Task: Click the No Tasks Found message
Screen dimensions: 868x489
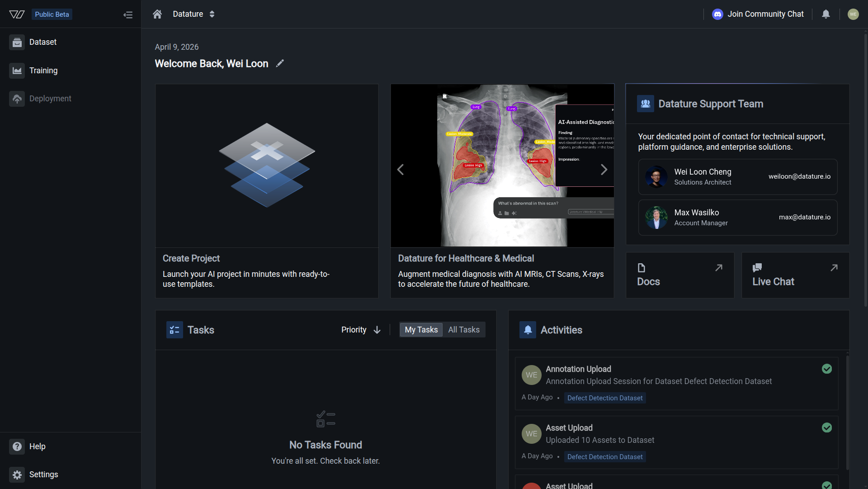Action: click(x=325, y=445)
